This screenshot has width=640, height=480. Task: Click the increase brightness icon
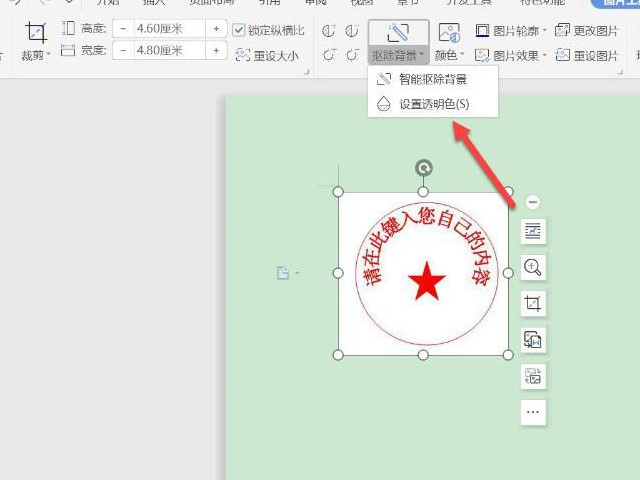point(329,54)
